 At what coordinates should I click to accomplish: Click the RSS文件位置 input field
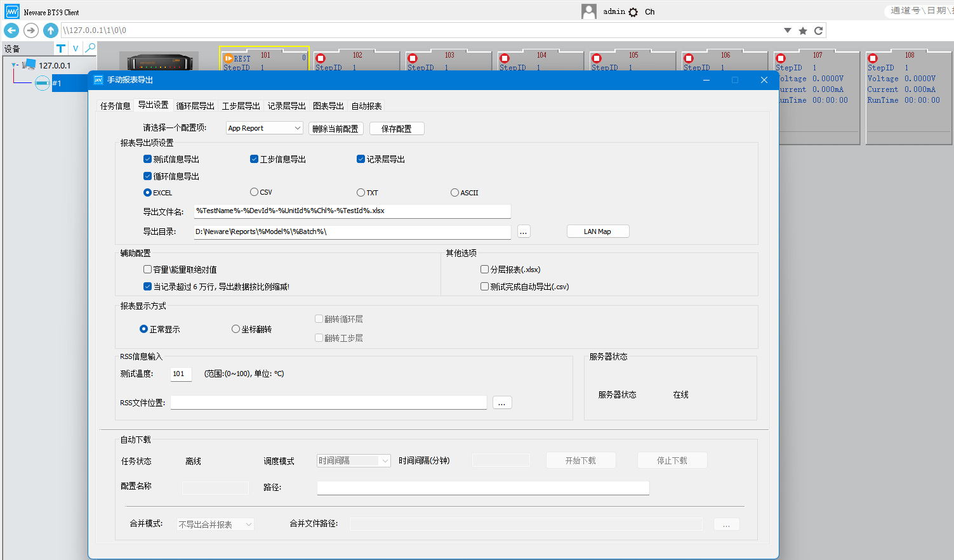point(329,403)
